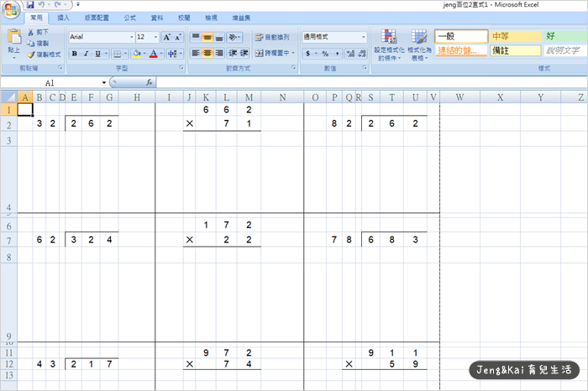Click the phonetic guide (中) icon
588x391 pixels.
click(172, 54)
